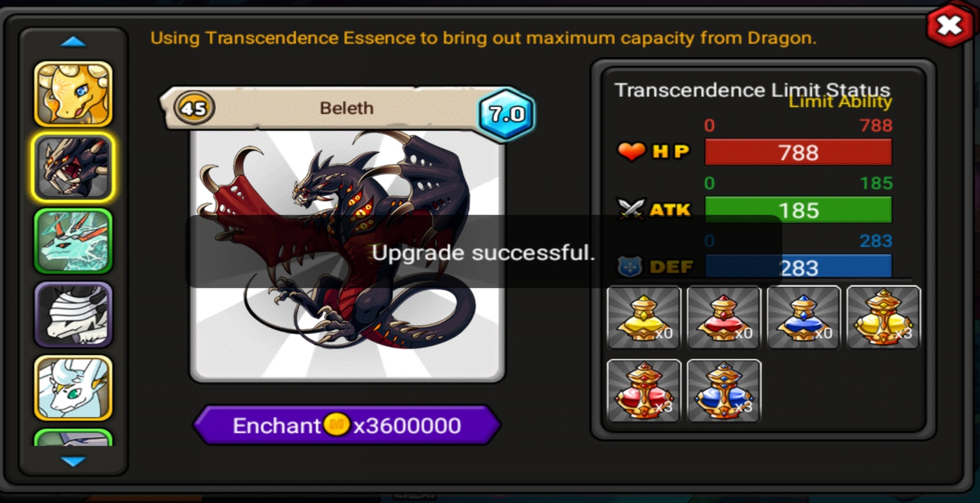Screen dimensions: 980x503
Task: Choose the dark Beleth dragon portrait
Action: coord(73,168)
